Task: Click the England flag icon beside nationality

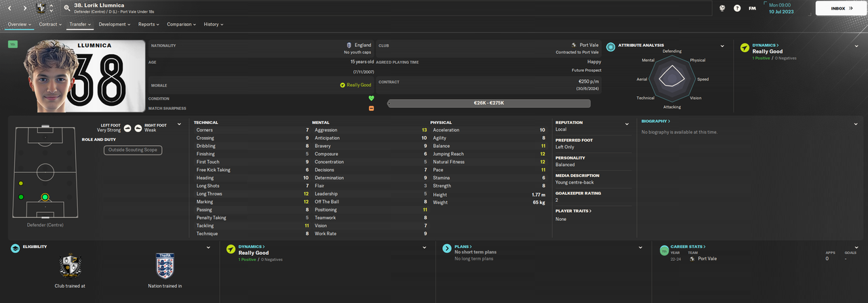Action: point(349,45)
